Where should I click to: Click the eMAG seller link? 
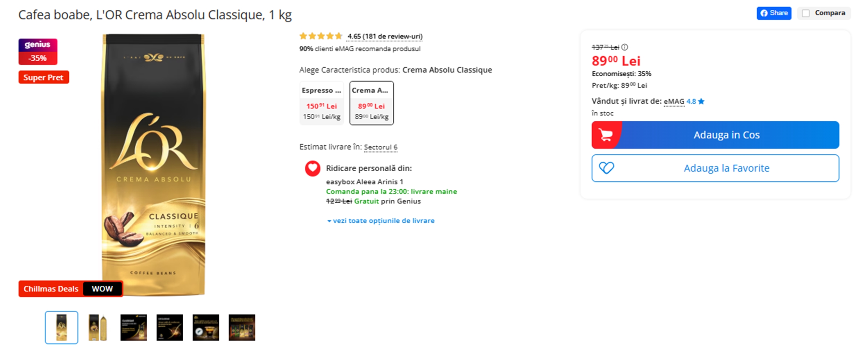pyautogui.click(x=674, y=101)
